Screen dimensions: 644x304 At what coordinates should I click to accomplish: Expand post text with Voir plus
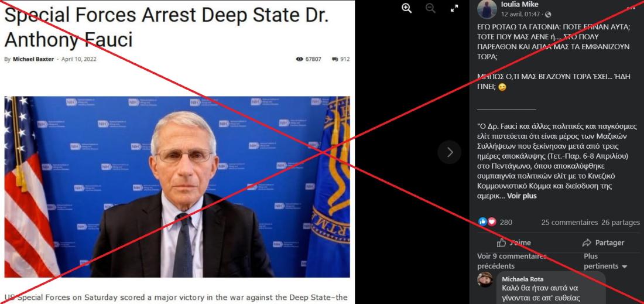click(522, 196)
